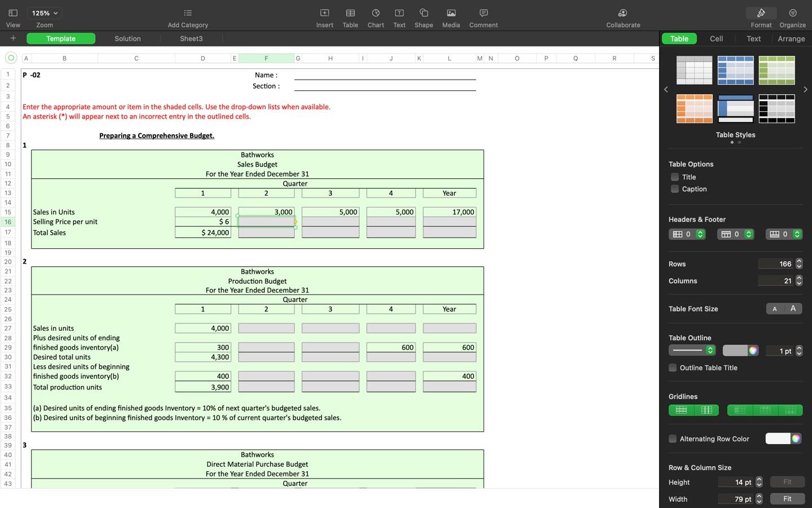Click the table outline color swatch
The image size is (812, 508).
pos(735,351)
